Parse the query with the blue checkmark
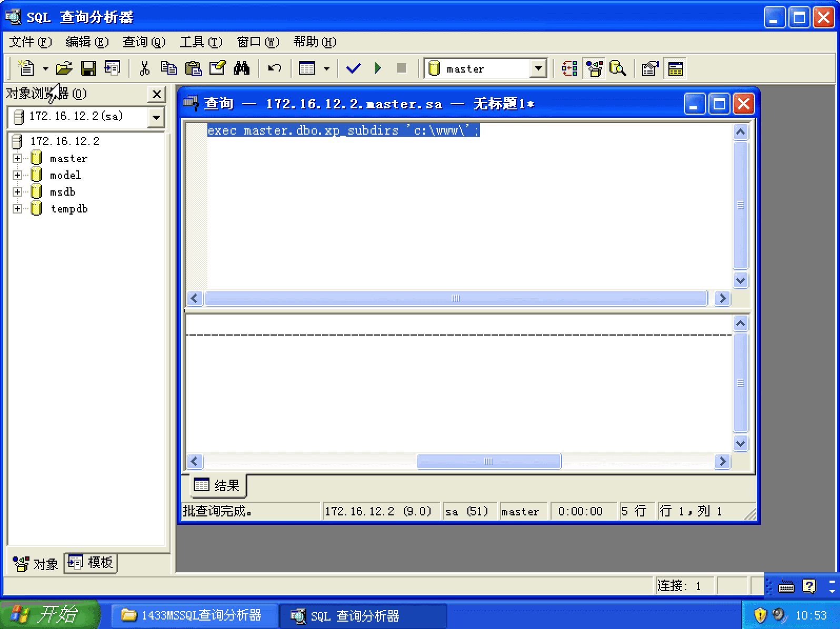The height and width of the screenshot is (629, 840). pyautogui.click(x=354, y=68)
